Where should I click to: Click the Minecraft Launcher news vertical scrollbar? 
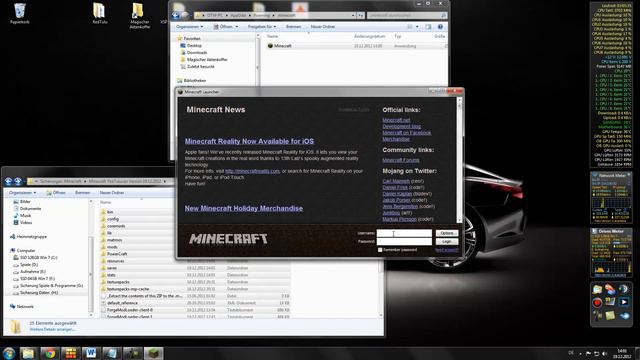pos(459,160)
